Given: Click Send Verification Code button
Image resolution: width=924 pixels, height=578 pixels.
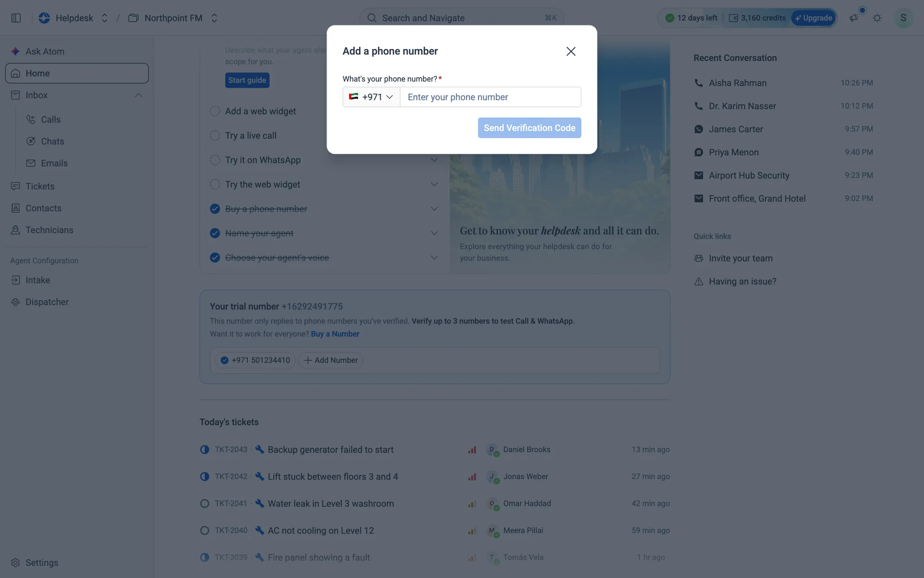Looking at the screenshot, I should coord(529,128).
